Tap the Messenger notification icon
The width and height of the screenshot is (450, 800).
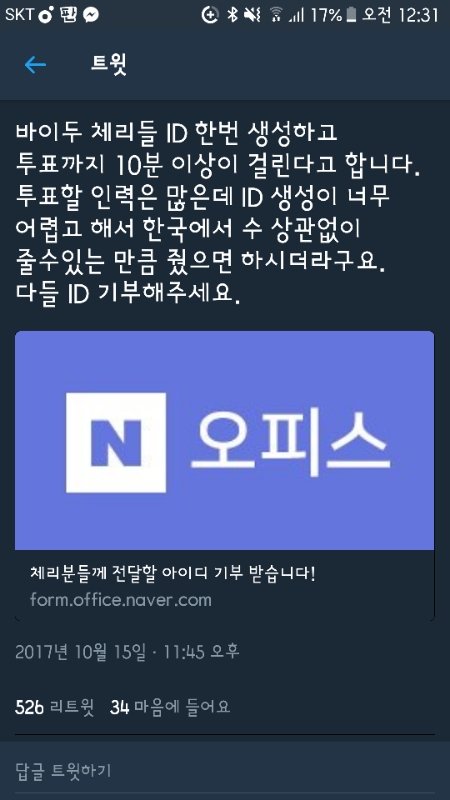[91, 15]
